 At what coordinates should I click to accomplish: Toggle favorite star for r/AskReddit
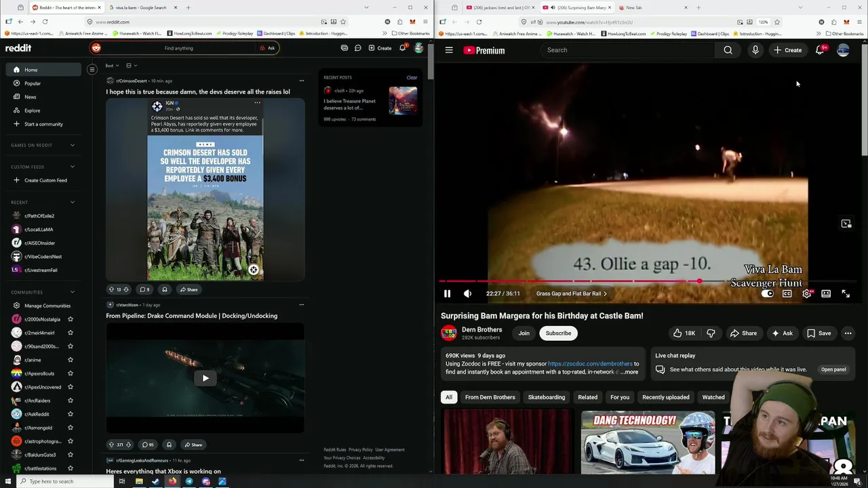[x=70, y=414]
